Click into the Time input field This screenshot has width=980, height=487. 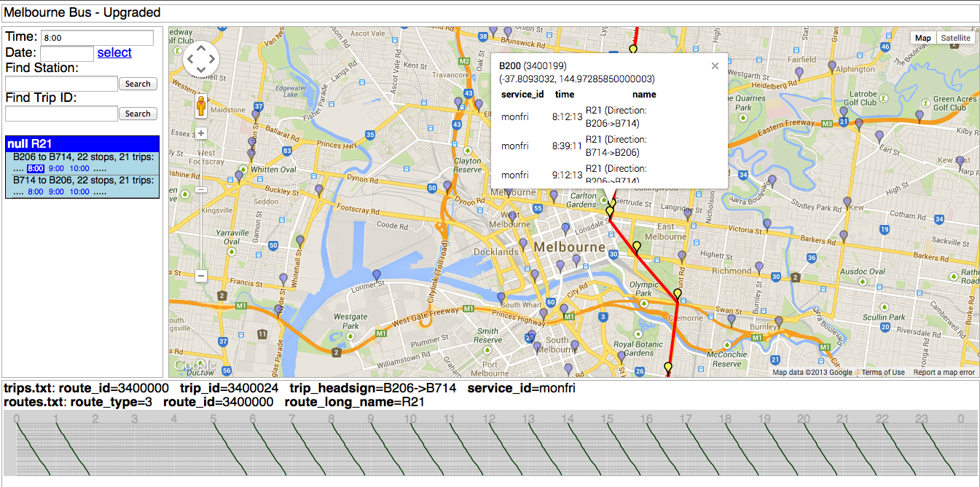tap(97, 38)
